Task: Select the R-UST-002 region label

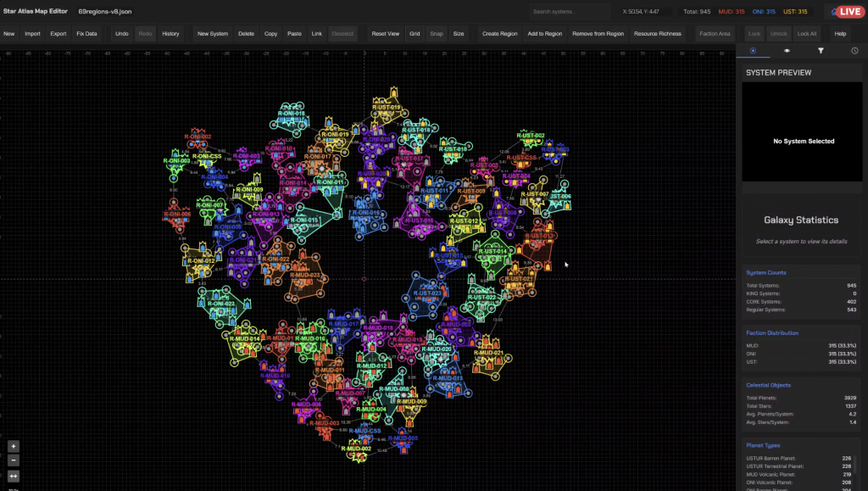Action: tap(531, 136)
